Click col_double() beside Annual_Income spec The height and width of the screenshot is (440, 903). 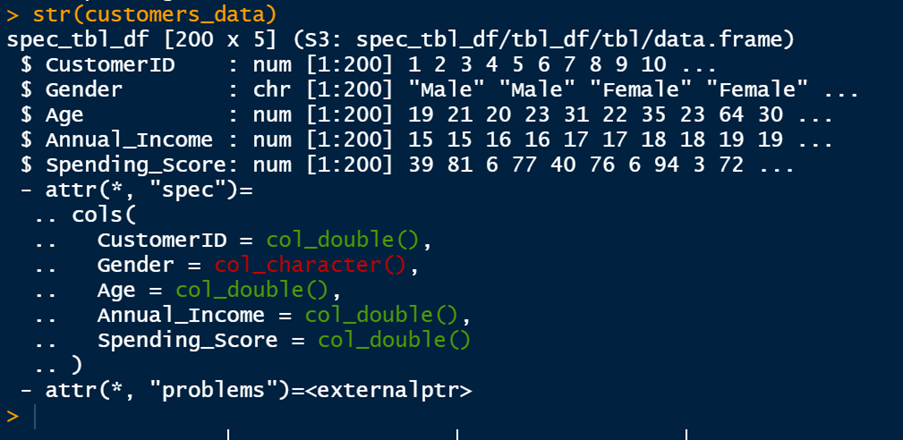tap(386, 315)
